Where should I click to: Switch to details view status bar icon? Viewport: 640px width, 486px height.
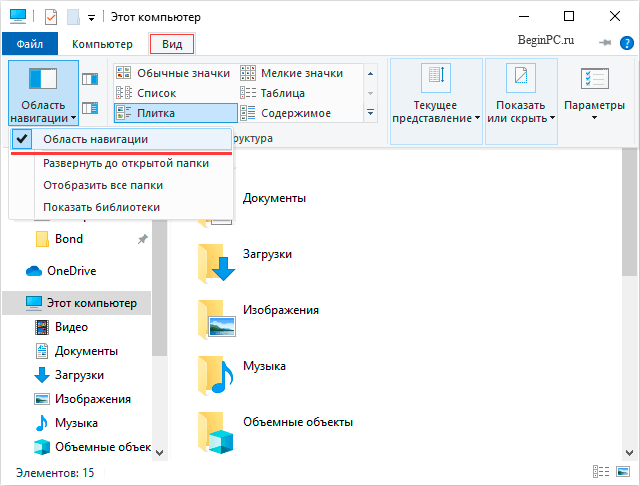coord(601,472)
